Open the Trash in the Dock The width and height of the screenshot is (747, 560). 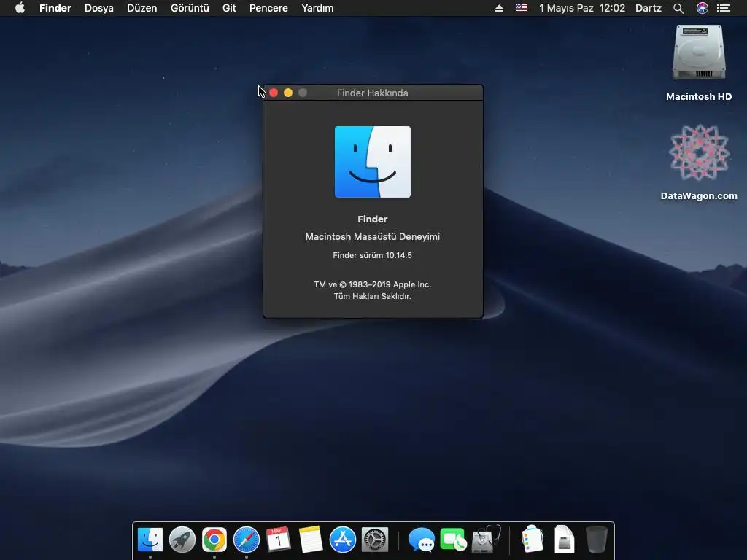pyautogui.click(x=597, y=540)
